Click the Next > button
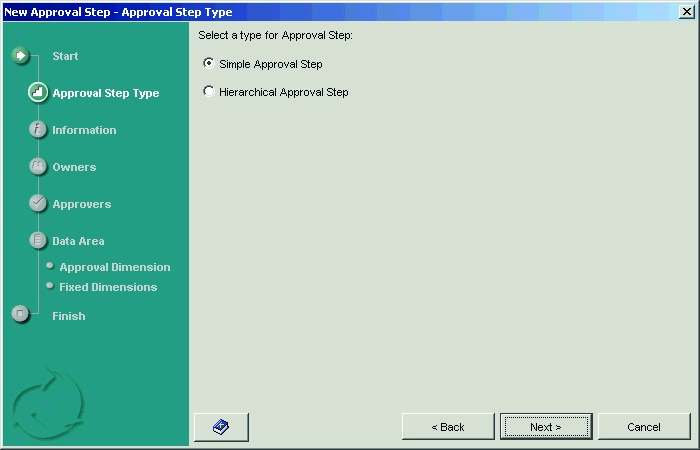 coord(545,427)
